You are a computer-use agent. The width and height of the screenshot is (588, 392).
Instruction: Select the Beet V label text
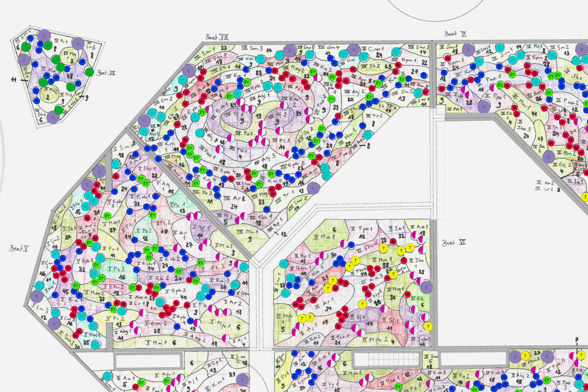(19, 249)
